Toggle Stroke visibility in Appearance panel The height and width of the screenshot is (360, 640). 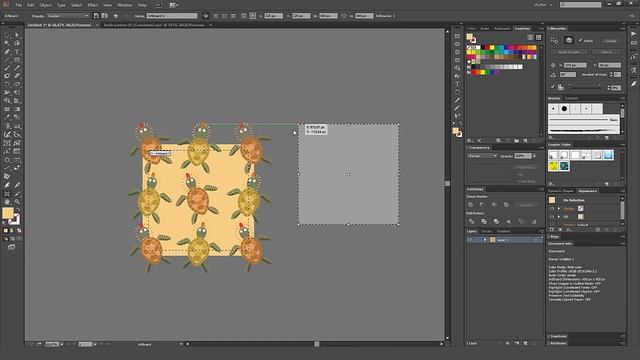[552, 209]
